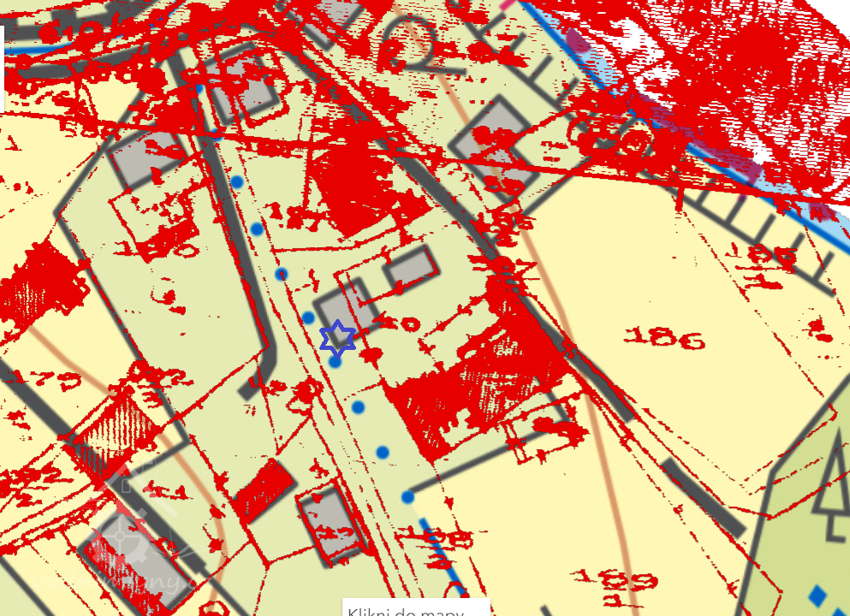
Task: Click the last blue dot before the dashed line
Action: click(x=408, y=497)
